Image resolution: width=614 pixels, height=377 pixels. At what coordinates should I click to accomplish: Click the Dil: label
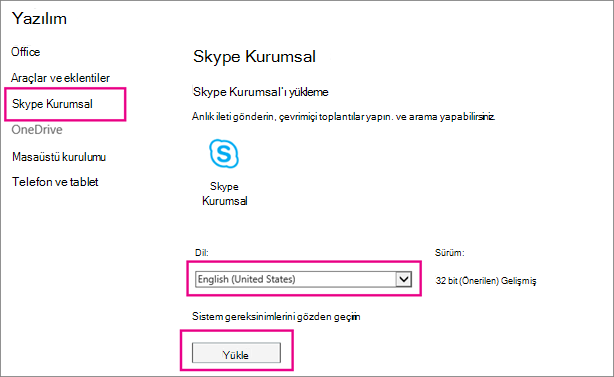tap(202, 253)
